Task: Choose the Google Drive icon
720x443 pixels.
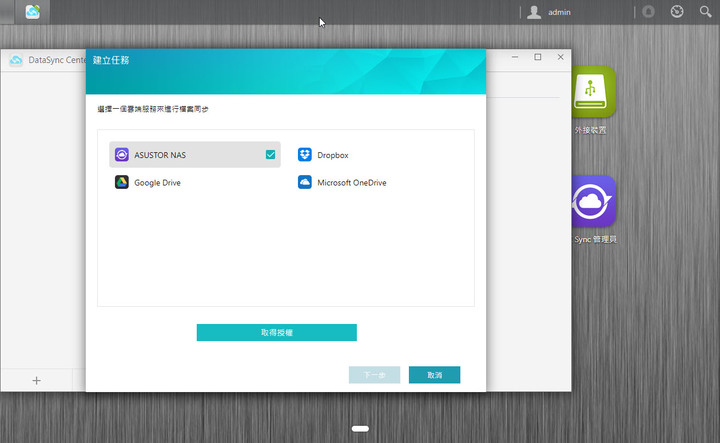Action: pos(122,182)
